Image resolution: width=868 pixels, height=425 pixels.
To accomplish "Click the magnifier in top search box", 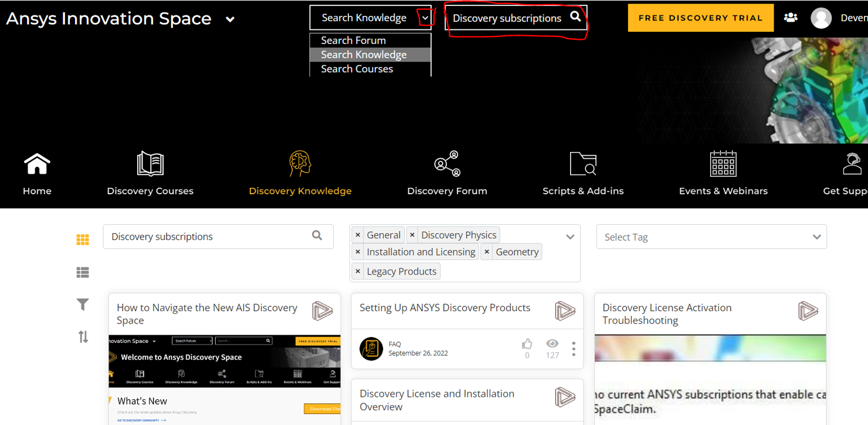I will pyautogui.click(x=575, y=16).
